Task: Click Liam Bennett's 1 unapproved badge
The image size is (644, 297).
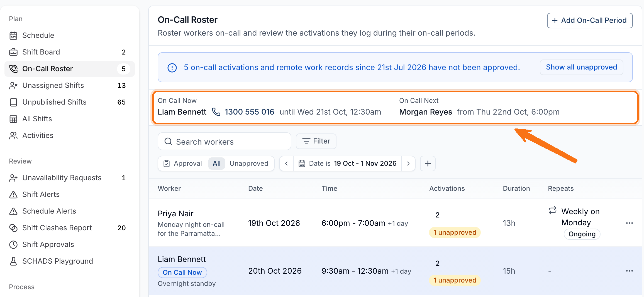Action: click(455, 280)
